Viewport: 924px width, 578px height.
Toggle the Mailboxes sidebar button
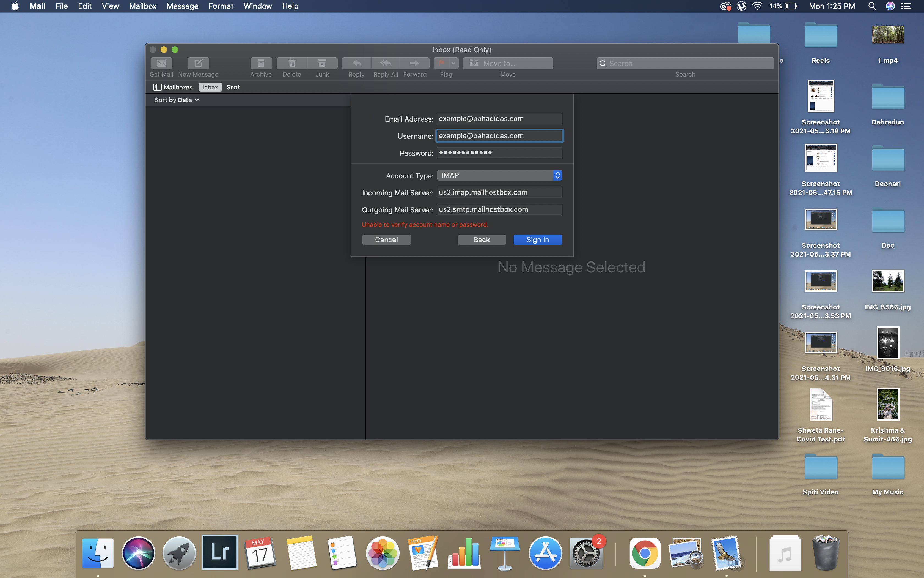pyautogui.click(x=173, y=87)
